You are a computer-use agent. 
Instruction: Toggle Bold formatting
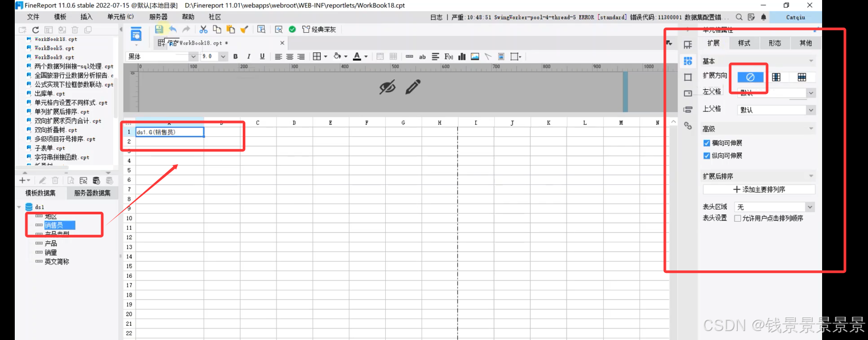[235, 56]
